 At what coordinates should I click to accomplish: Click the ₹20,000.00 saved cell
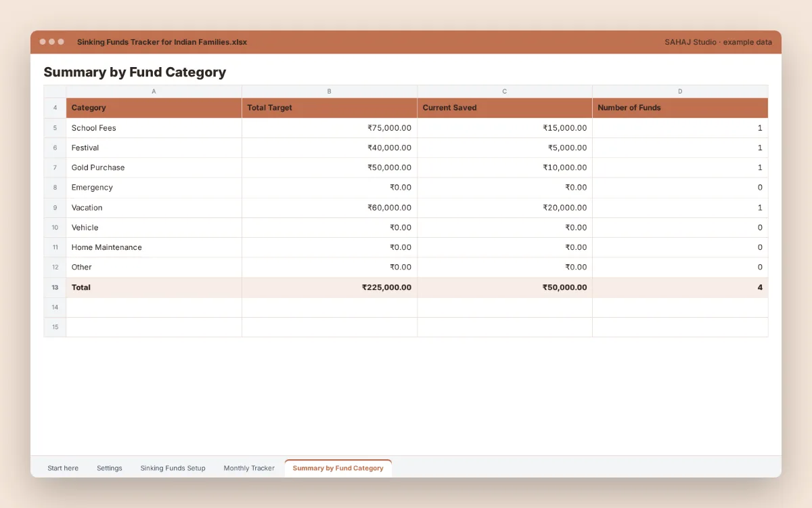pos(505,207)
